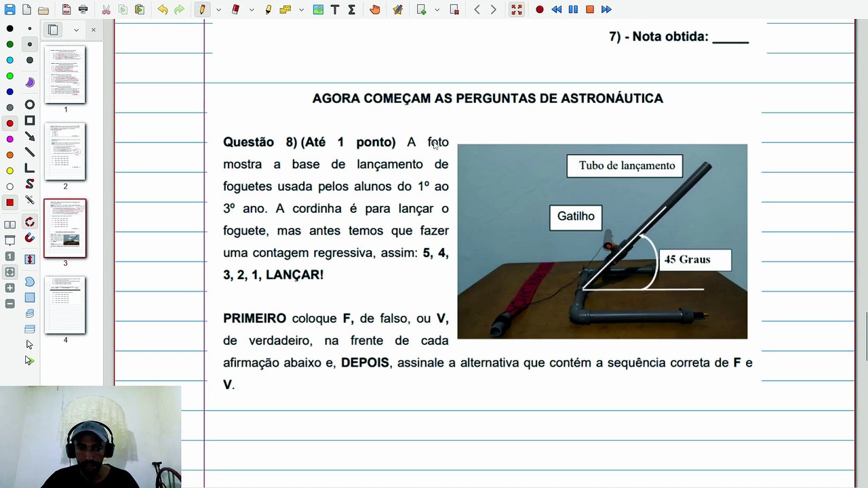Go back with the left chevron
868x488 pixels.
pyautogui.click(x=477, y=9)
